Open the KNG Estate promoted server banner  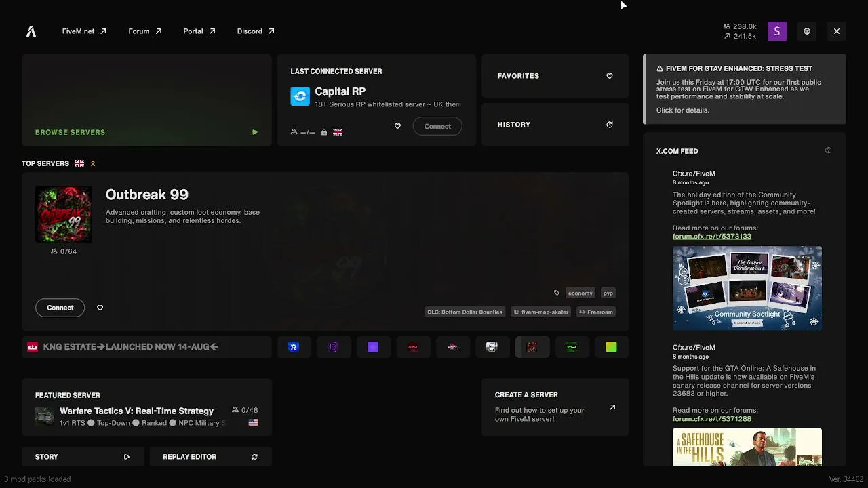click(146, 347)
